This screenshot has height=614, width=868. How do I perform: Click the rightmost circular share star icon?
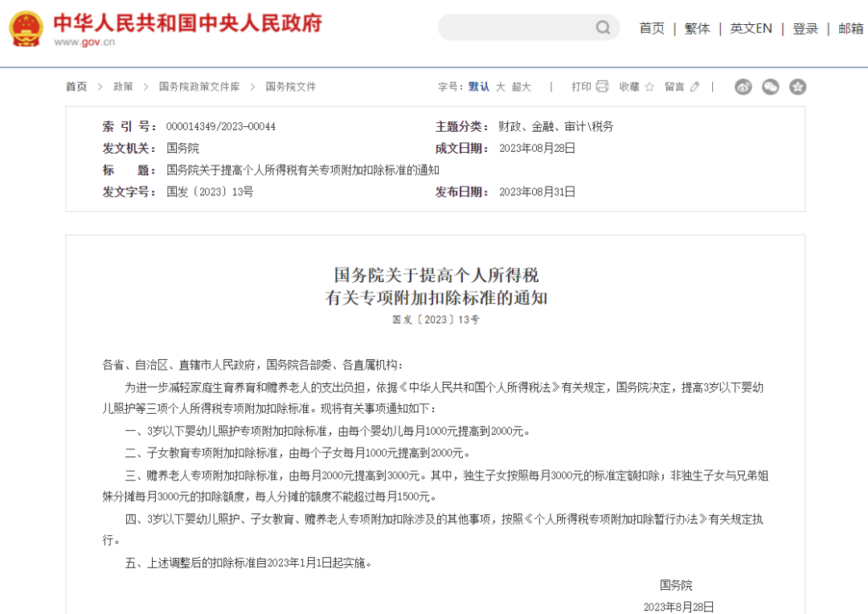(x=797, y=87)
